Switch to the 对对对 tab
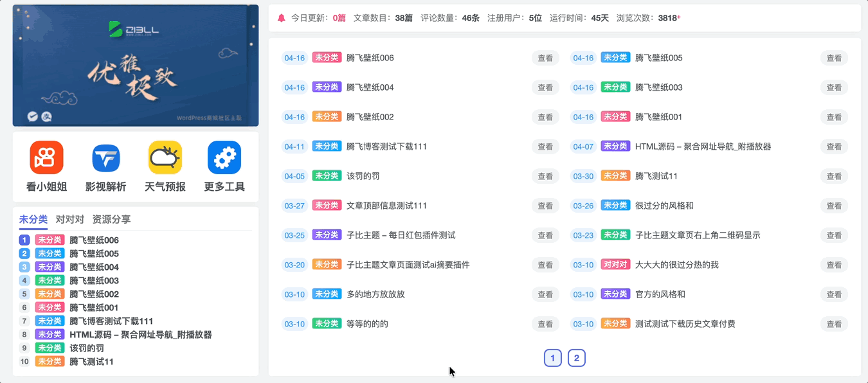868x383 pixels. [x=70, y=219]
